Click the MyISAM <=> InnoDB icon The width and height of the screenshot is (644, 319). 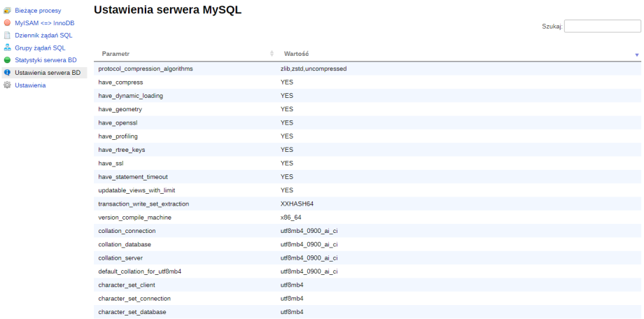[x=7, y=23]
